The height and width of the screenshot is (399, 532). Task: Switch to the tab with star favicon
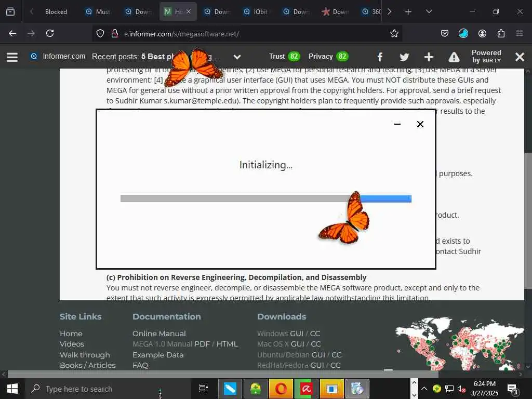(x=336, y=12)
